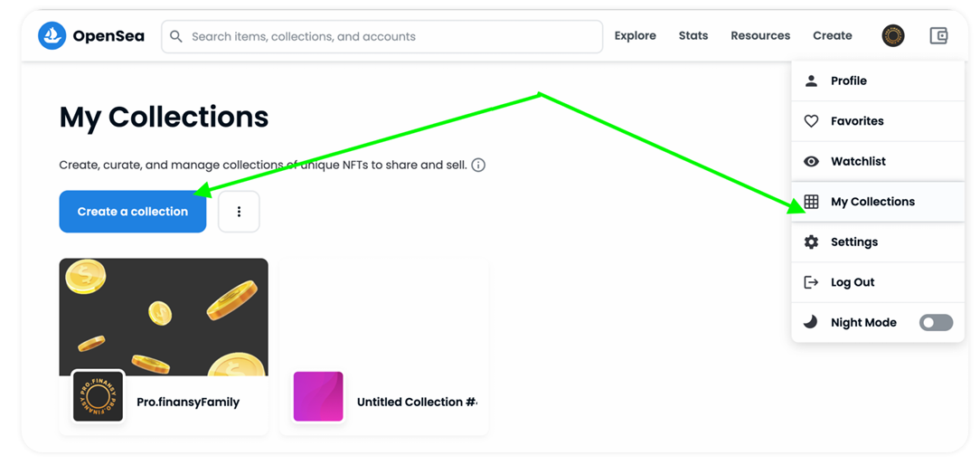Expand the Explore navigation menu
Image resolution: width=980 pixels, height=474 pixels.
tap(635, 36)
